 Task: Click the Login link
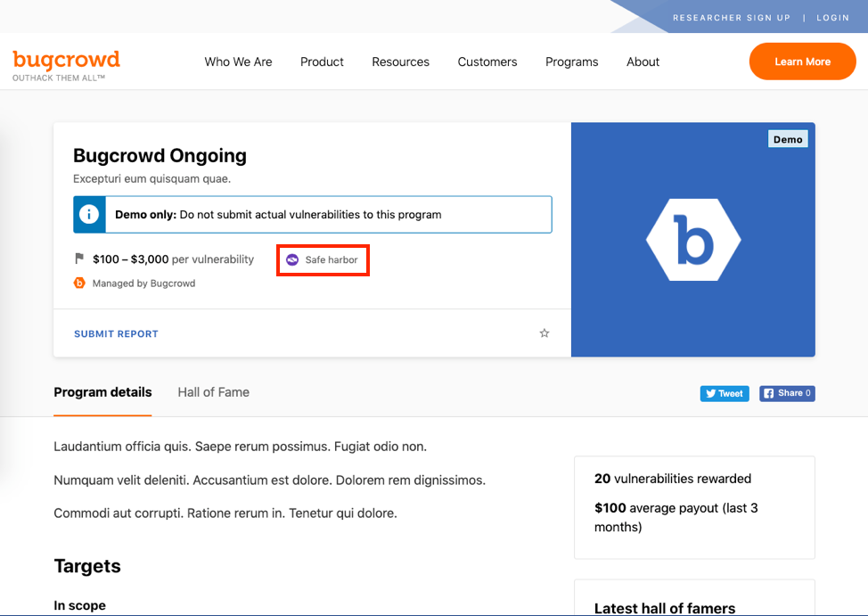832,18
